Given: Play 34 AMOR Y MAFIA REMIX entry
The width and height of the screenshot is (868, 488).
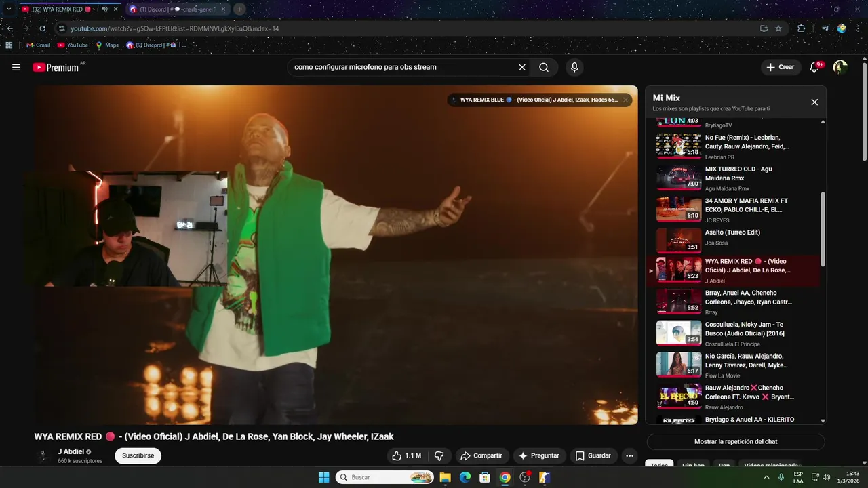Looking at the screenshot, I should (x=736, y=210).
